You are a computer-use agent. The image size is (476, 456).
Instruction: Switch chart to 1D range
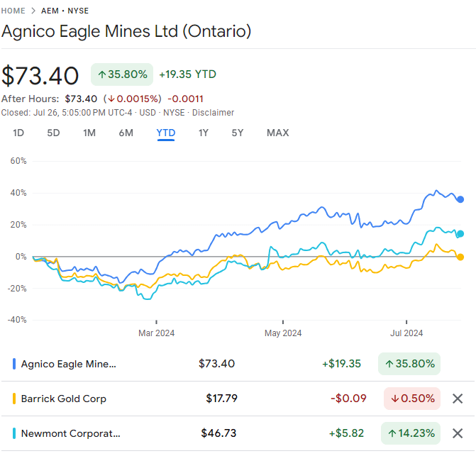click(18, 133)
